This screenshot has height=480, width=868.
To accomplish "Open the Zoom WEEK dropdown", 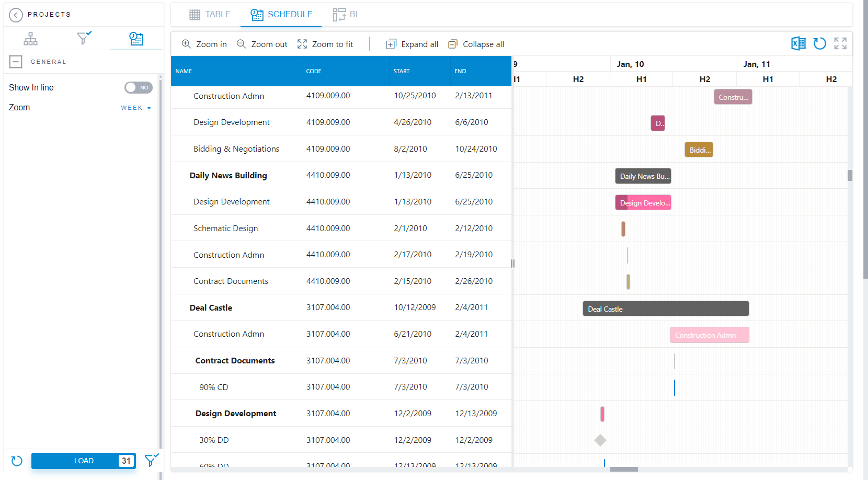I will point(135,108).
